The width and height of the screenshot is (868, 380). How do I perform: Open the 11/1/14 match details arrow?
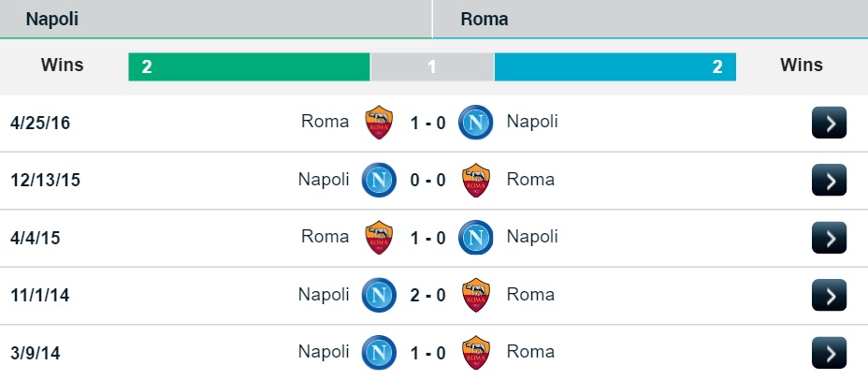pyautogui.click(x=829, y=295)
